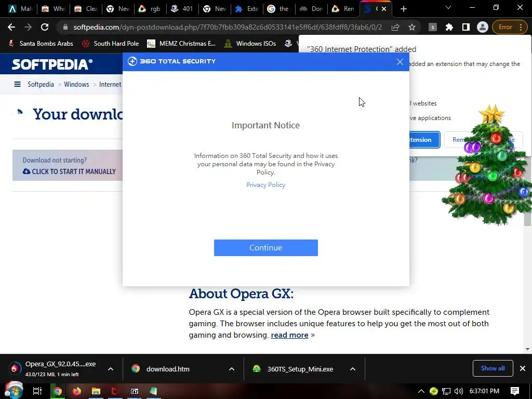Switch to the 'Exte' extensions tab
The width and height of the screenshot is (532, 399).
tap(247, 9)
